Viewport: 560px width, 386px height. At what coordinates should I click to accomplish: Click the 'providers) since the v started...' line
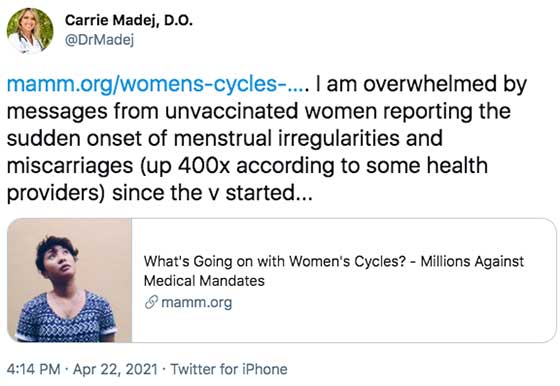coord(160,193)
